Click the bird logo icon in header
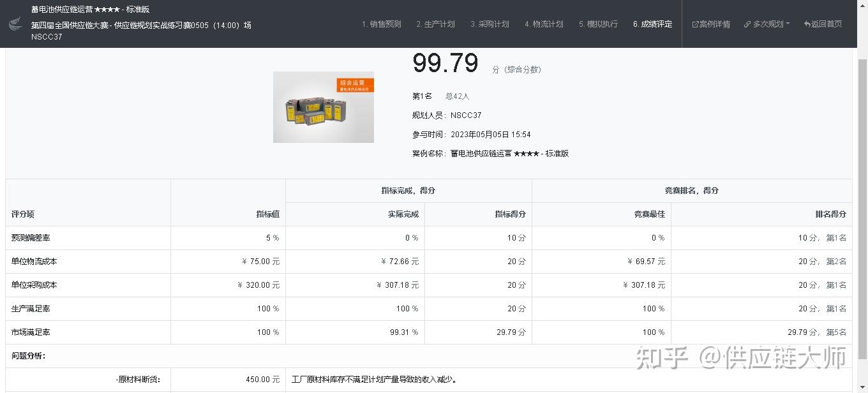868x393 pixels. pyautogui.click(x=15, y=24)
